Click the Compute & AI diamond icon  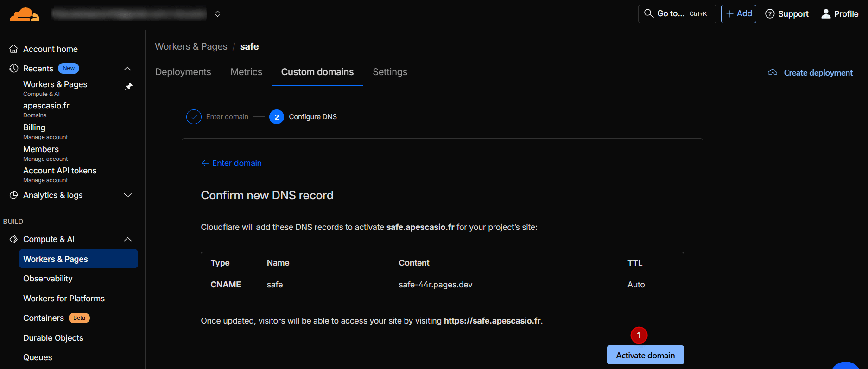coord(14,239)
